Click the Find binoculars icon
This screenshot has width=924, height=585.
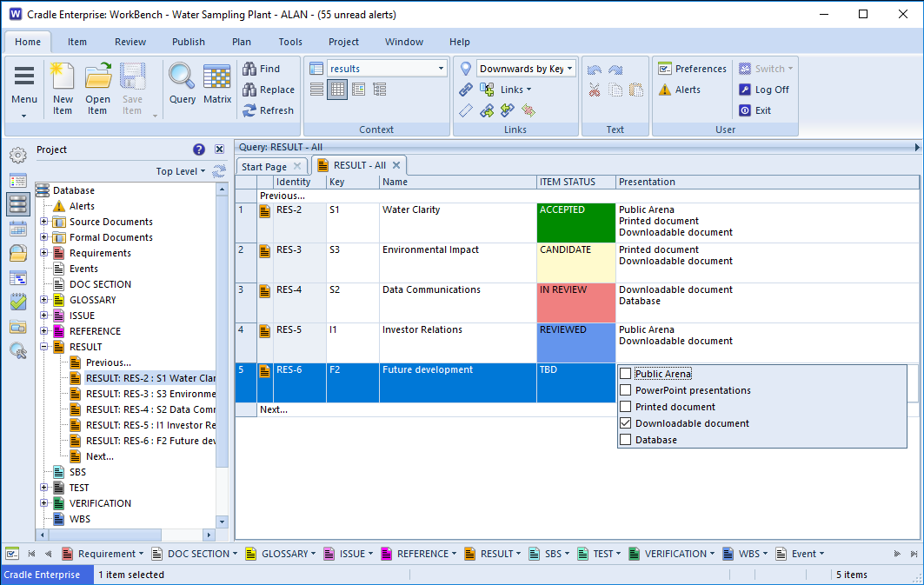click(x=249, y=69)
